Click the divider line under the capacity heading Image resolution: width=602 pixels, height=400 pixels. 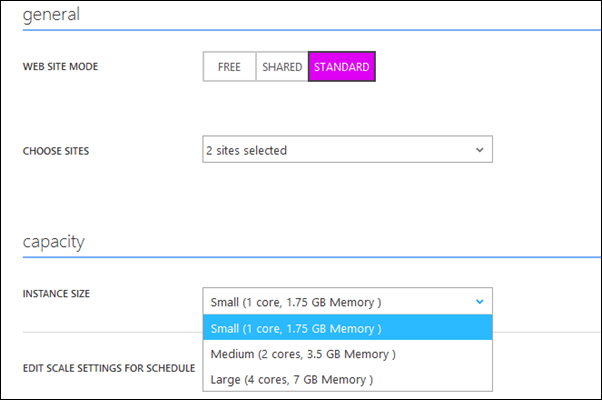[300, 258]
